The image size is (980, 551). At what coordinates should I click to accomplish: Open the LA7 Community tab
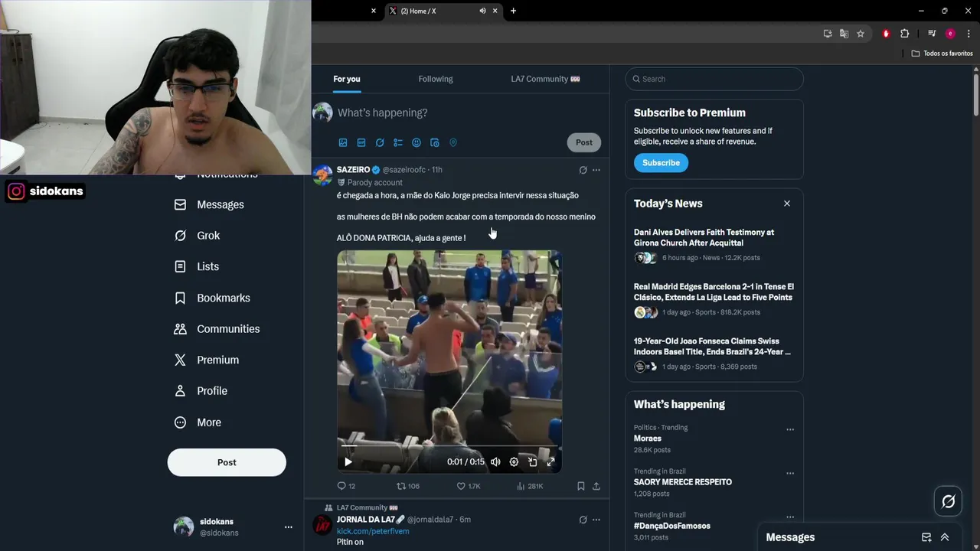point(545,79)
